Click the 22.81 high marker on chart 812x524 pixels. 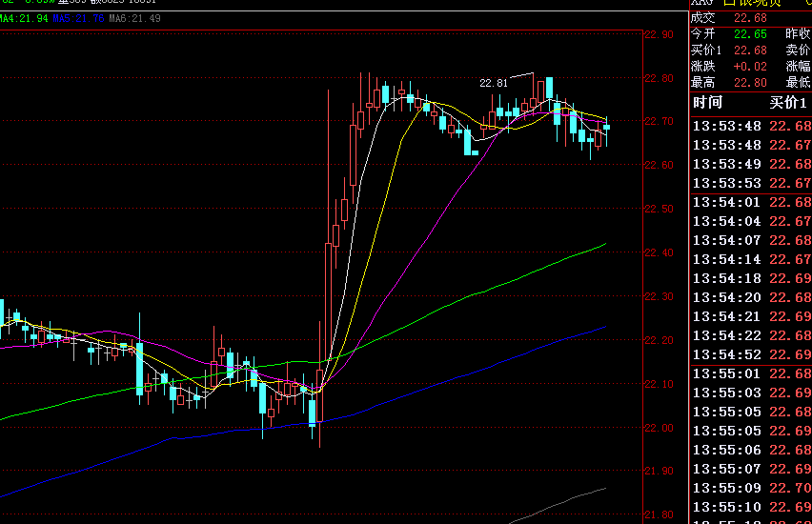click(494, 83)
